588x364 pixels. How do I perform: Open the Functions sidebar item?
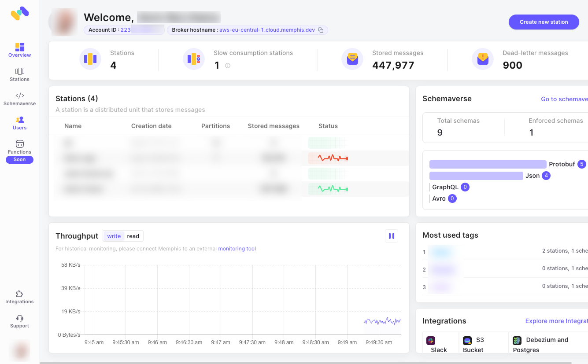click(x=19, y=147)
